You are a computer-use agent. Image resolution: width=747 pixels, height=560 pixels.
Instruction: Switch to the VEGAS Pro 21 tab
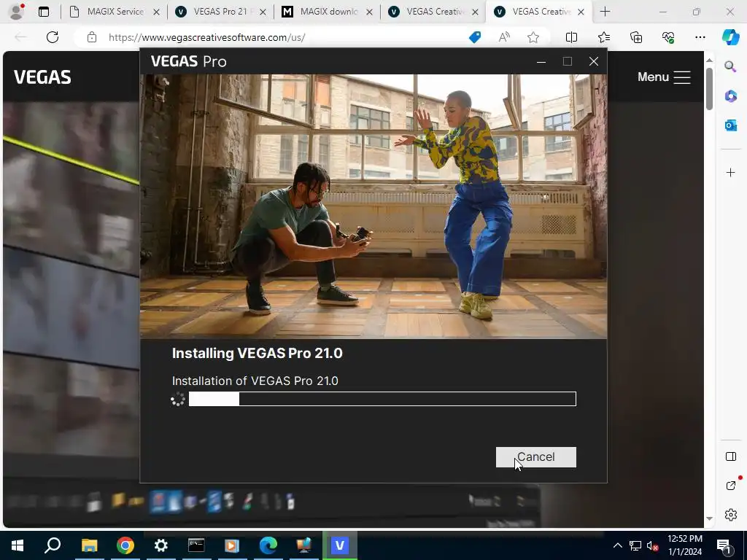tap(220, 12)
